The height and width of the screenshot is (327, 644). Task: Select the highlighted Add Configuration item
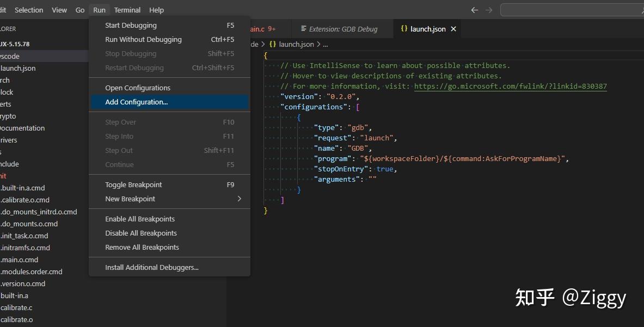click(x=136, y=102)
